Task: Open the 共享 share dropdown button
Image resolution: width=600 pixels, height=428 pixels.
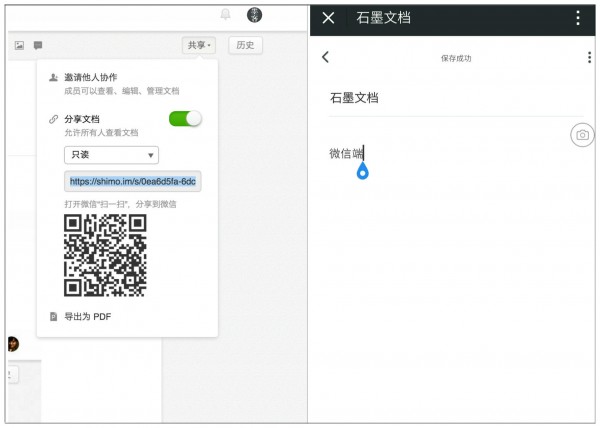Action: click(x=199, y=45)
